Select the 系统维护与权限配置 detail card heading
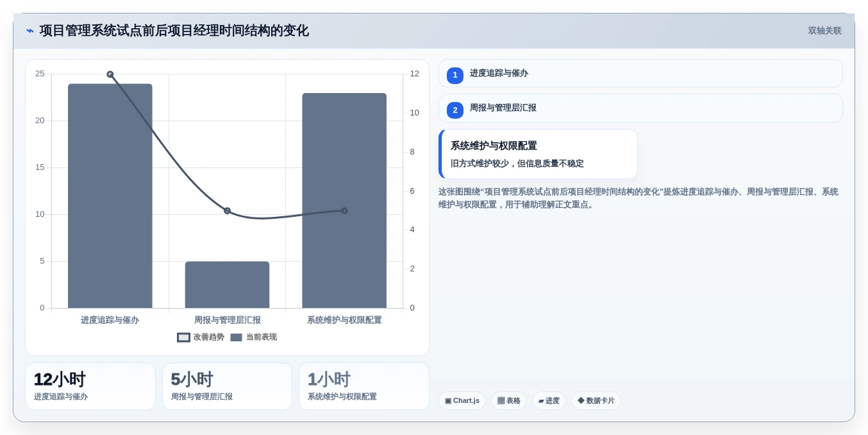Viewport: 868px width, 435px height. tap(494, 146)
